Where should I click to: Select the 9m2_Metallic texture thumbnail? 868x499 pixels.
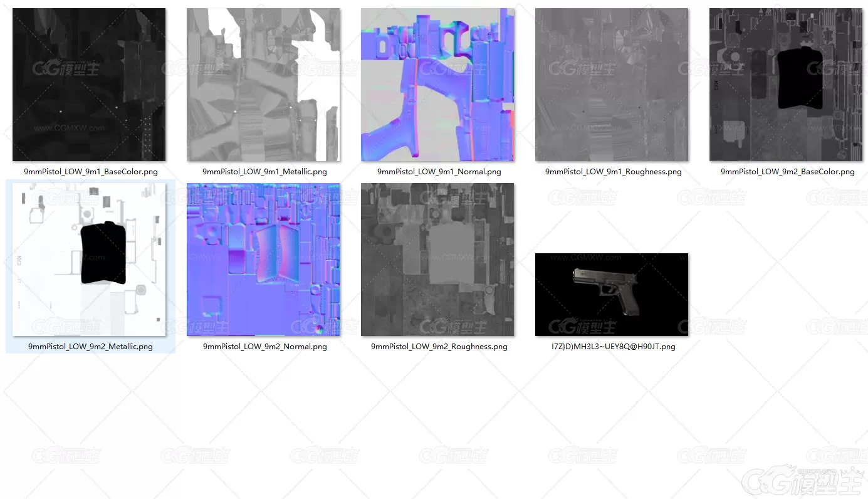(x=89, y=260)
